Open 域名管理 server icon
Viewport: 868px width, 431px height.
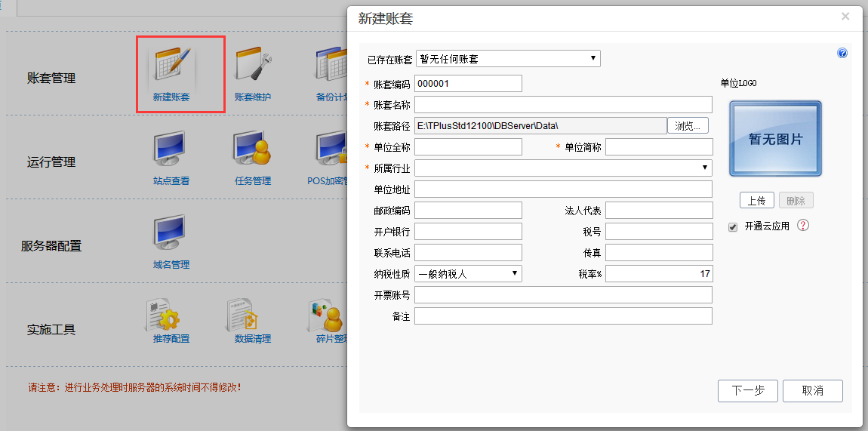[x=171, y=235]
